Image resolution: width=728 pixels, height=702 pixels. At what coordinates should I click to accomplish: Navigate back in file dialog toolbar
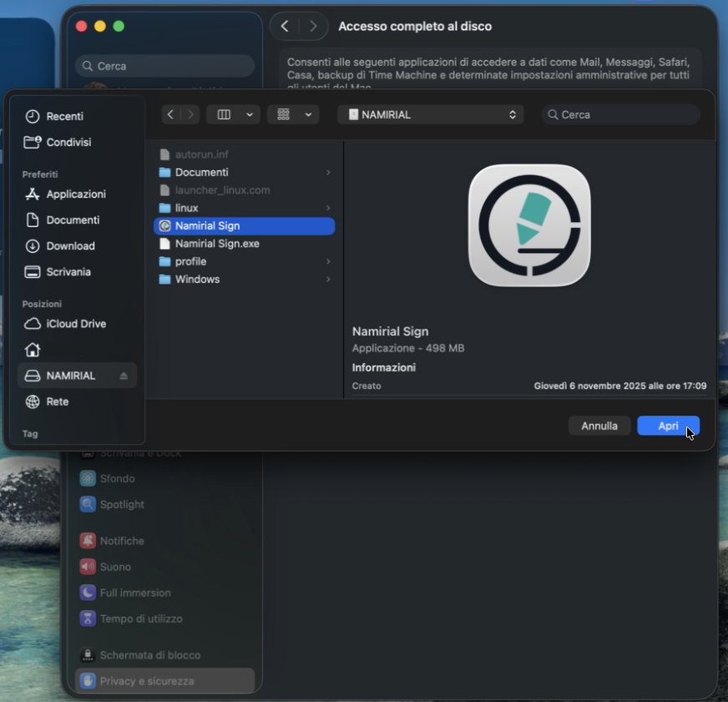[170, 114]
